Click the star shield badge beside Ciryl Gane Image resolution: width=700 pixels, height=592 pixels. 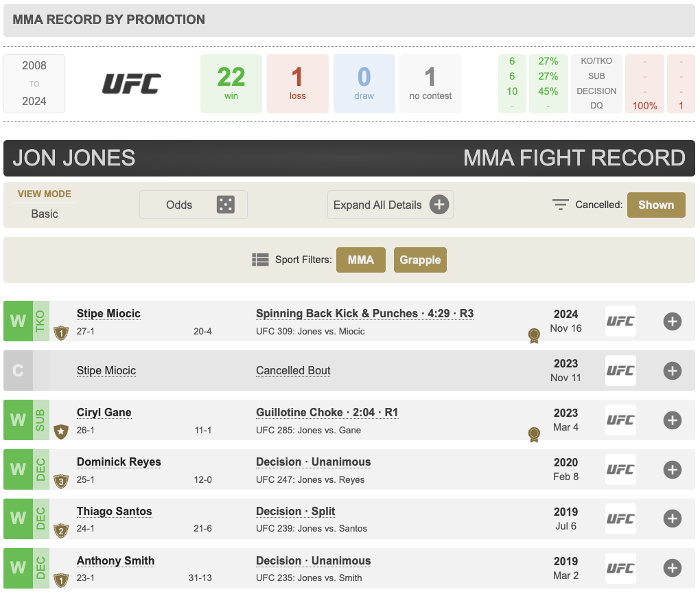tap(61, 432)
